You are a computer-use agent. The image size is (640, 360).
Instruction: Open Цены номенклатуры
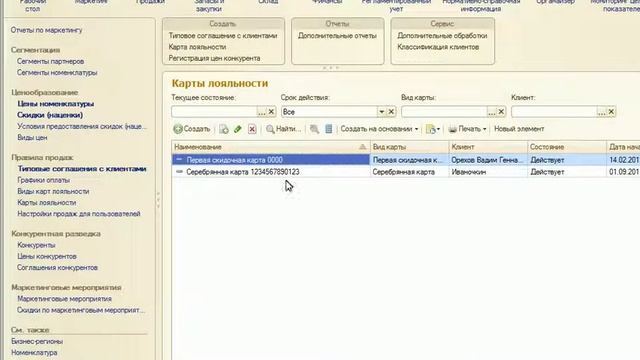coord(56,104)
